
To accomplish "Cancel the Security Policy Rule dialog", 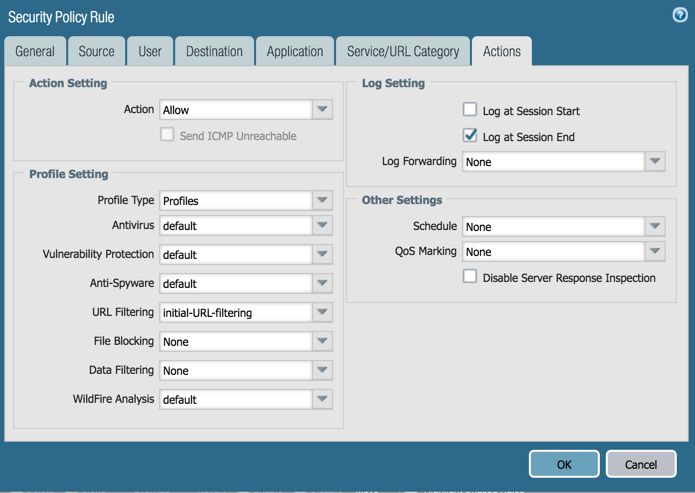I will [641, 464].
